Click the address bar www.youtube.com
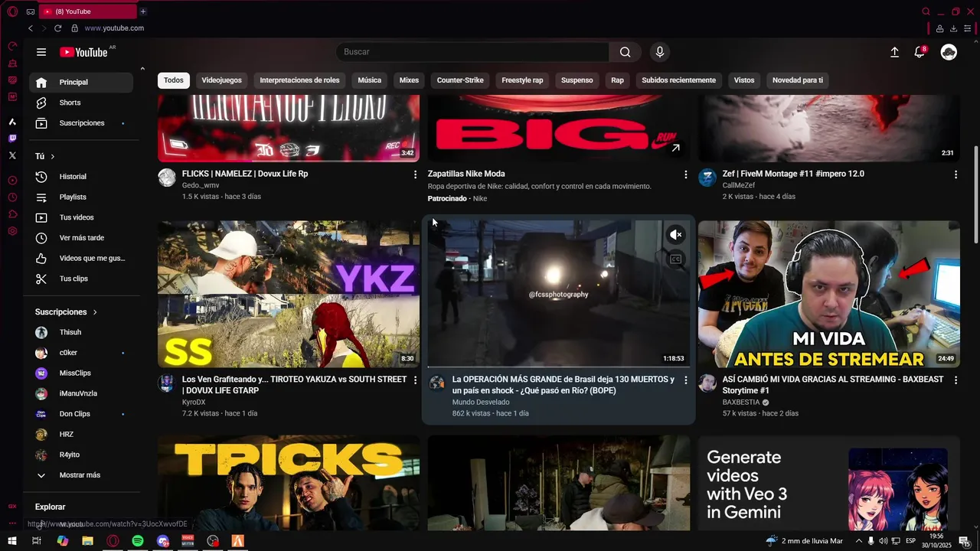 click(x=114, y=28)
